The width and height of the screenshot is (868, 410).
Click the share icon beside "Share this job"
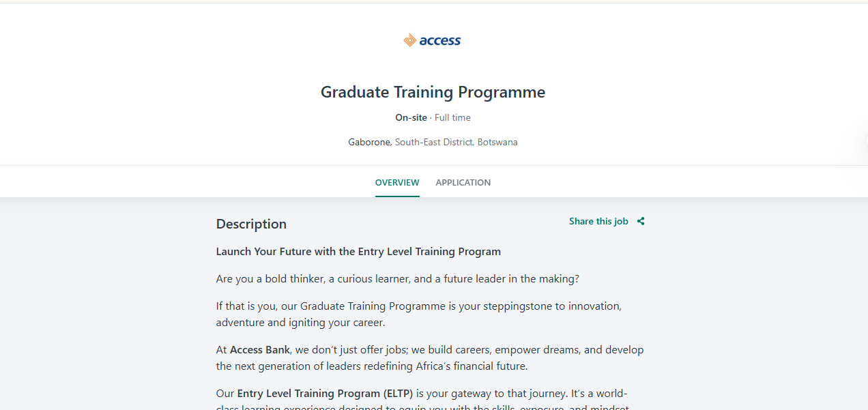(640, 221)
